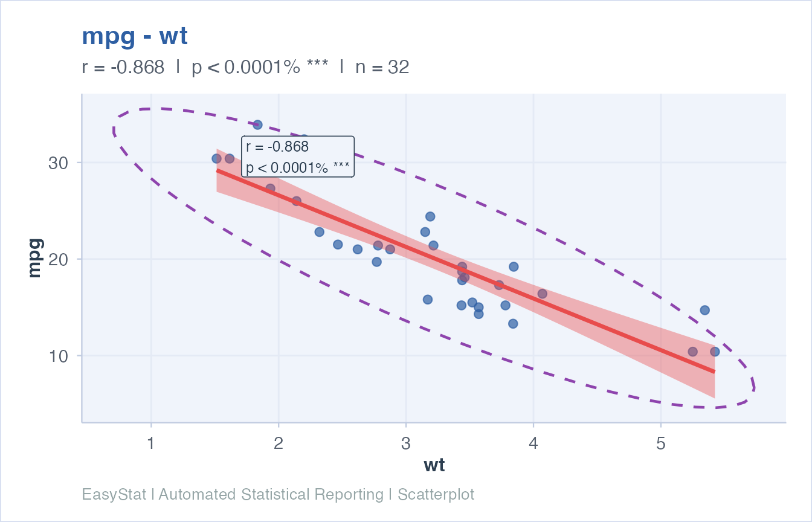Click the "mpg - wt" chart title
Image resolution: width=812 pixels, height=522 pixels.
135,37
